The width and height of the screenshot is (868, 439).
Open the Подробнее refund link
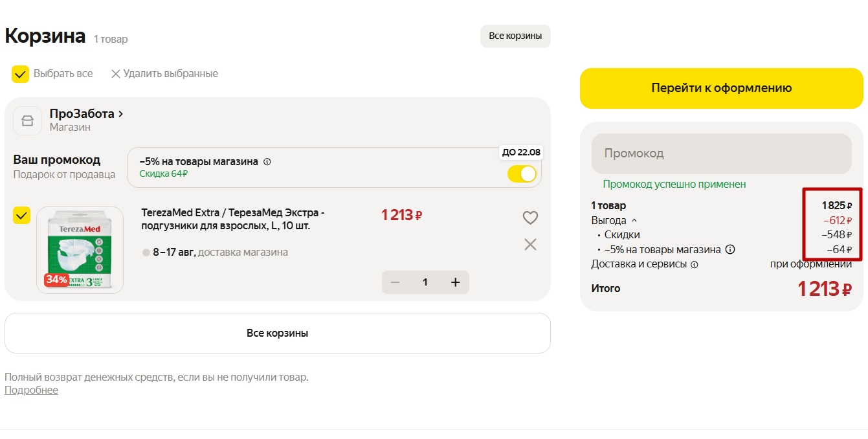click(31, 390)
